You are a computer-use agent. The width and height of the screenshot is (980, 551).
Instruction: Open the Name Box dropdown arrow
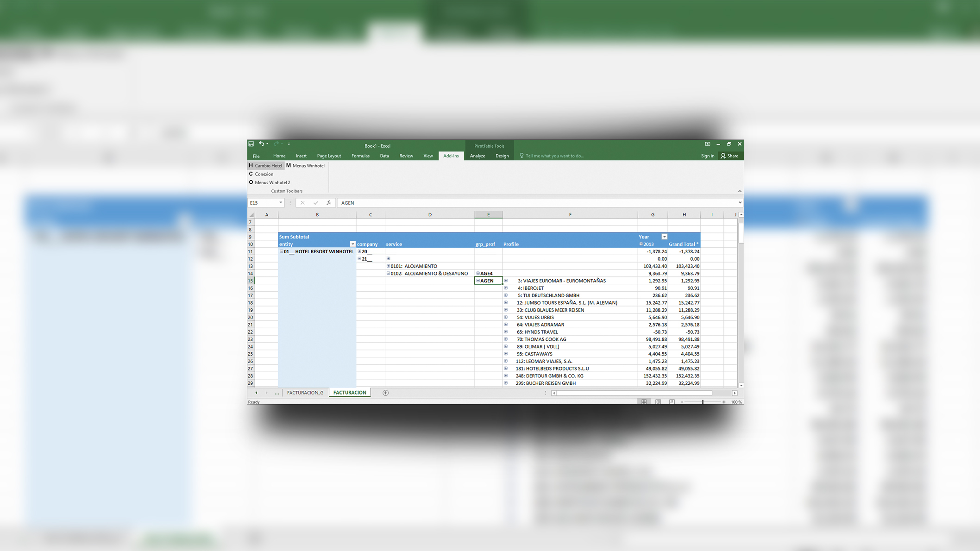pos(281,203)
